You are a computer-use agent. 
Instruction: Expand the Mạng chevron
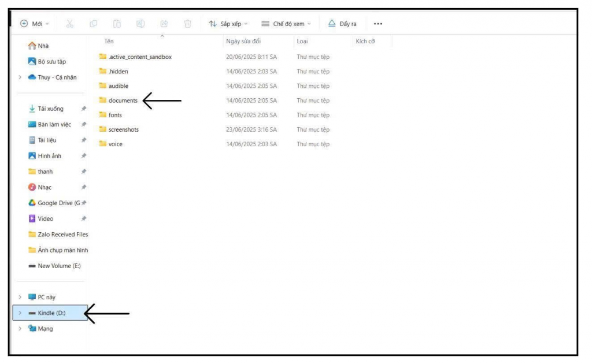pos(20,329)
